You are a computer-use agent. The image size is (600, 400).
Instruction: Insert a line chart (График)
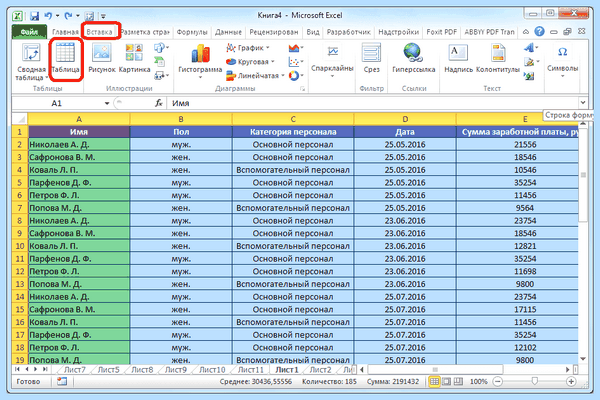click(248, 48)
